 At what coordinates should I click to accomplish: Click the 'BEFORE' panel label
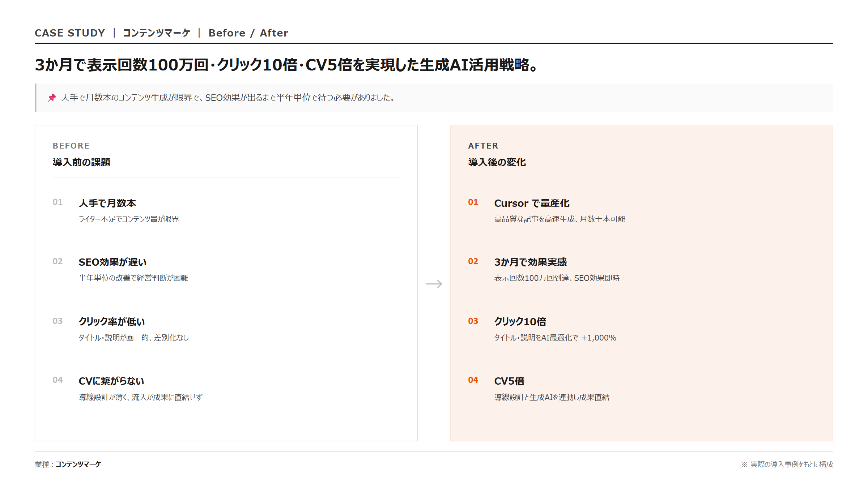pos(71,146)
